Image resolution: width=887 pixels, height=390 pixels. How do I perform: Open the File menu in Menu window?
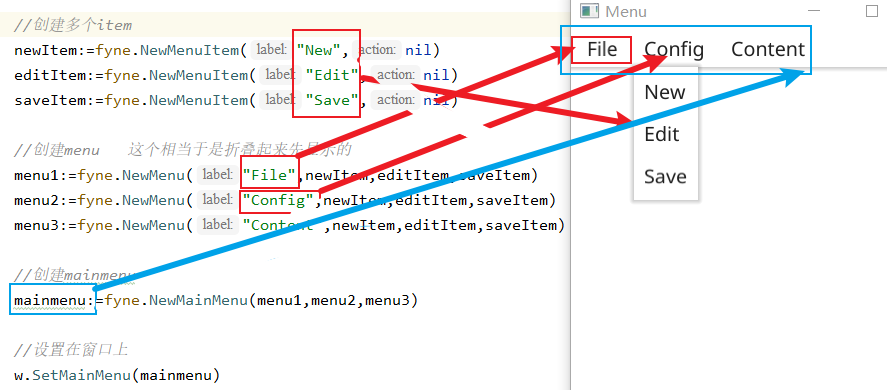602,49
